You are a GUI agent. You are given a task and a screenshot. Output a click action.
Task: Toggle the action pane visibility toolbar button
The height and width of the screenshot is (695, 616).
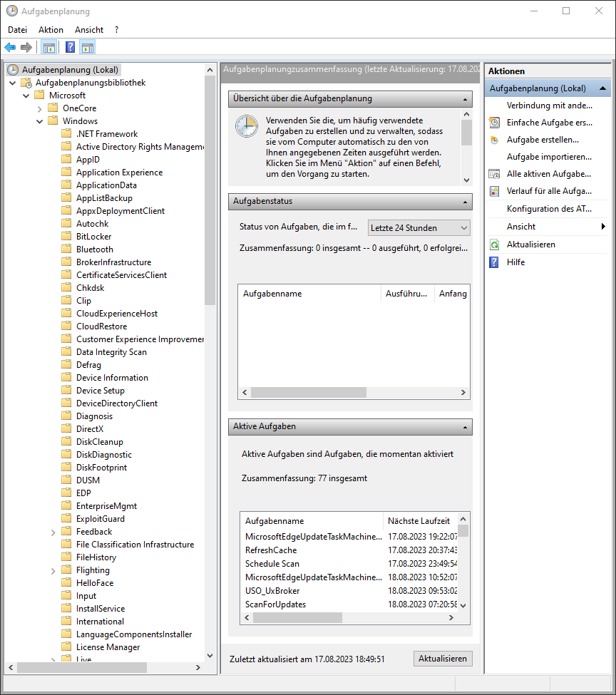(x=86, y=47)
